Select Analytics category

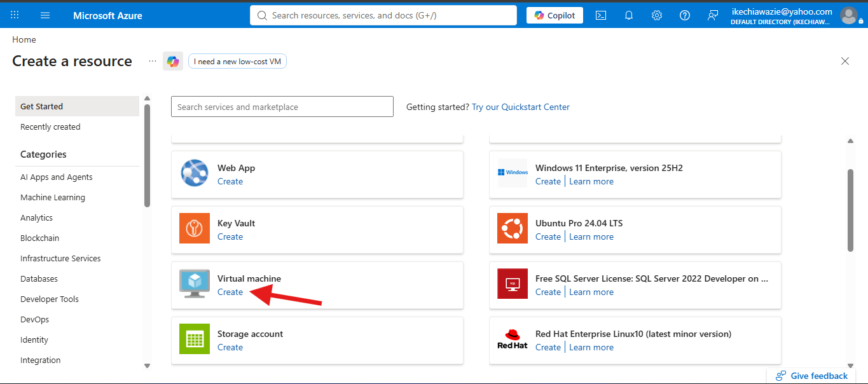[x=36, y=218]
